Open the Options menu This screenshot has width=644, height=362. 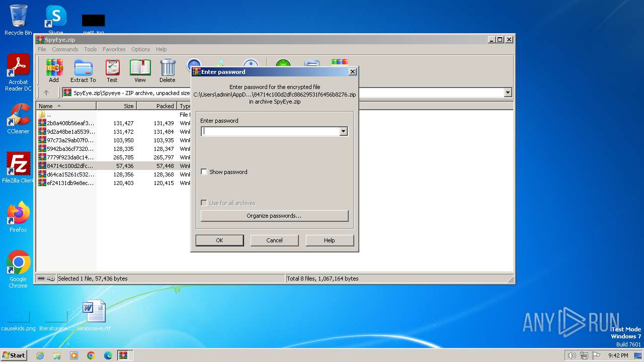pyautogui.click(x=141, y=49)
